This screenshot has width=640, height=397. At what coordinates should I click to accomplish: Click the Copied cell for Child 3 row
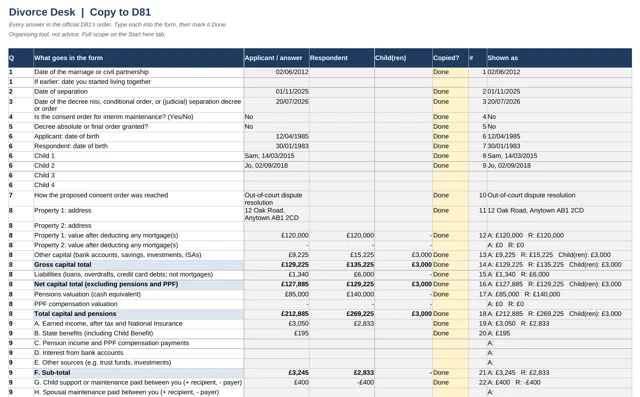point(450,176)
